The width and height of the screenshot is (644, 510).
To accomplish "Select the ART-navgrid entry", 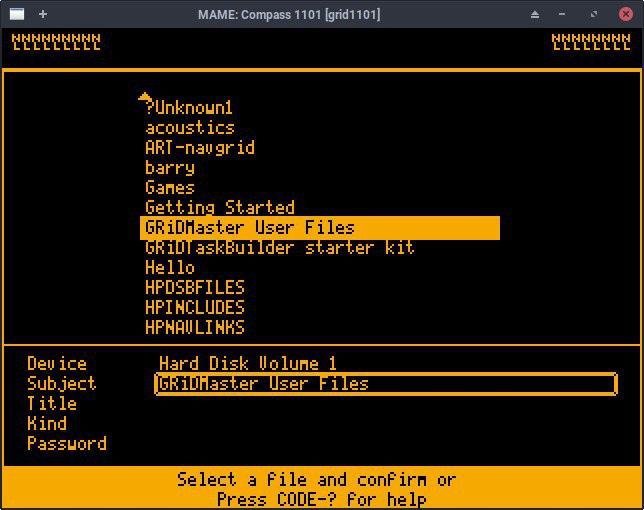I will (200, 148).
